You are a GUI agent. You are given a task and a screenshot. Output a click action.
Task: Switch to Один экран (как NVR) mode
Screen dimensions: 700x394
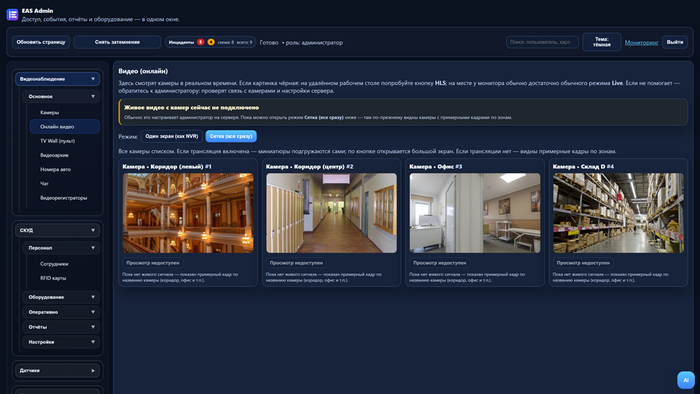pyautogui.click(x=171, y=136)
